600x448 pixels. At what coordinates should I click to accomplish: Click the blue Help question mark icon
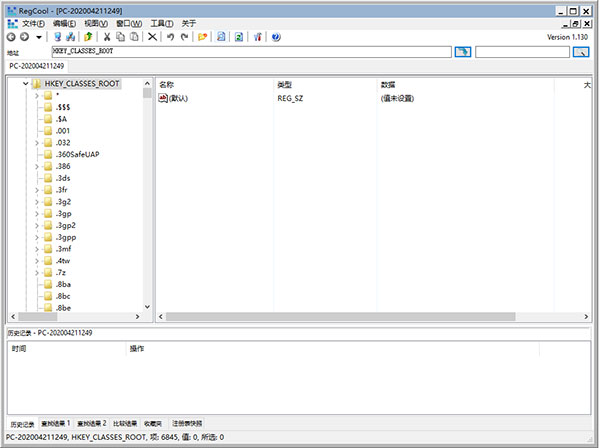(275, 37)
